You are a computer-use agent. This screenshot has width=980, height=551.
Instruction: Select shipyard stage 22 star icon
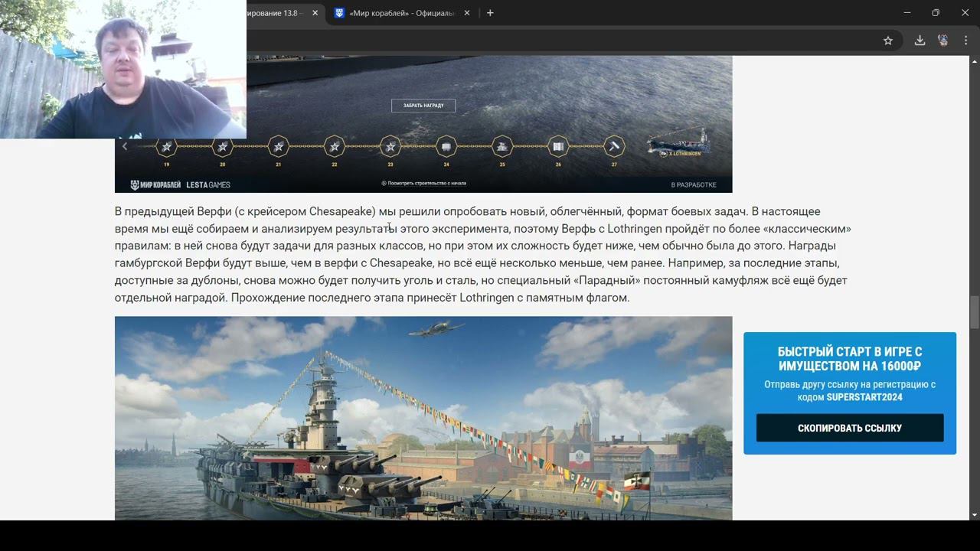pyautogui.click(x=335, y=146)
